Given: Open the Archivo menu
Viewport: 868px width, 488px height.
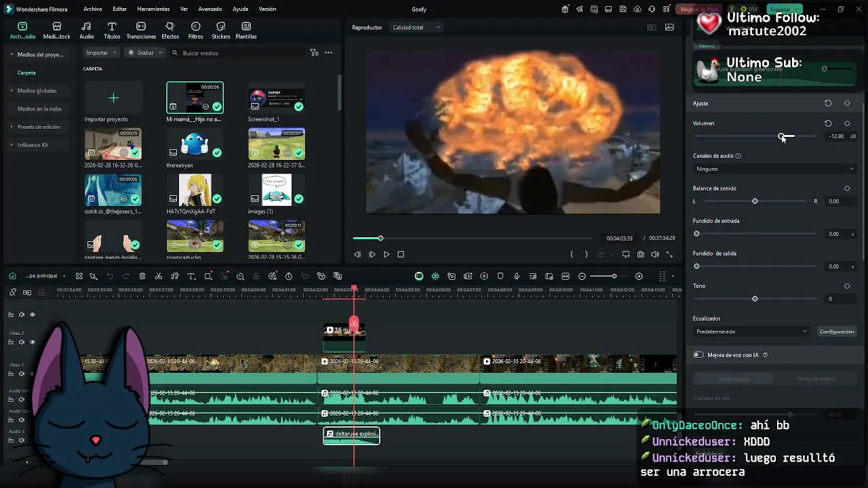Looking at the screenshot, I should click(93, 9).
